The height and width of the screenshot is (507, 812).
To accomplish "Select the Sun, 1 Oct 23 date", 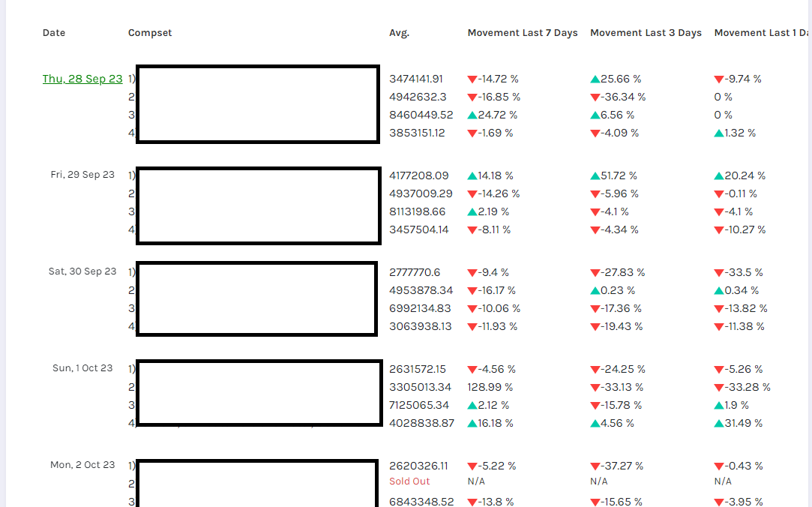I will [x=82, y=368].
